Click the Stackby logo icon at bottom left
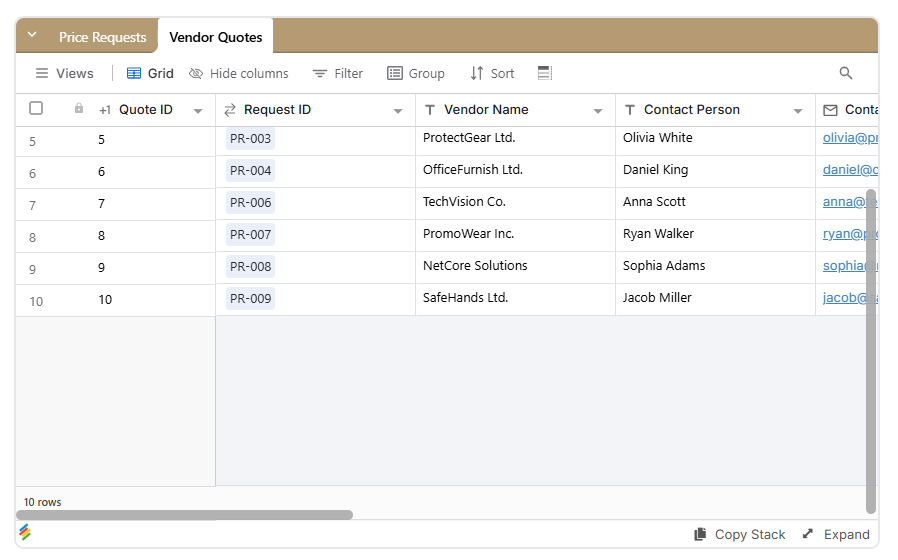The width and height of the screenshot is (898, 560). coord(25,533)
